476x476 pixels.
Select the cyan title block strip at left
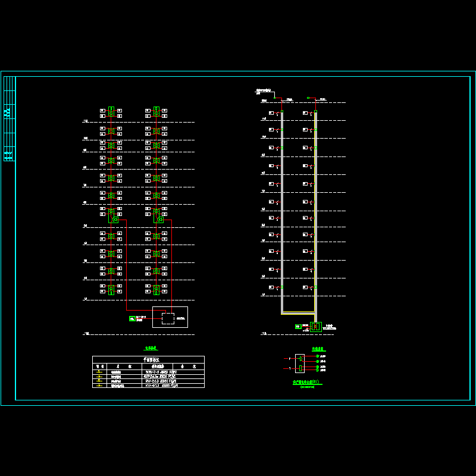[9, 119]
